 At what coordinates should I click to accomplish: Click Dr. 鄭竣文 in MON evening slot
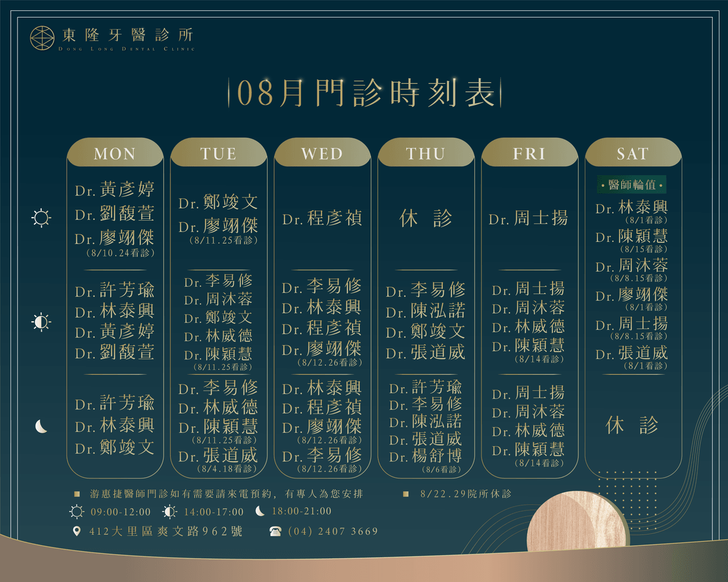point(115,448)
